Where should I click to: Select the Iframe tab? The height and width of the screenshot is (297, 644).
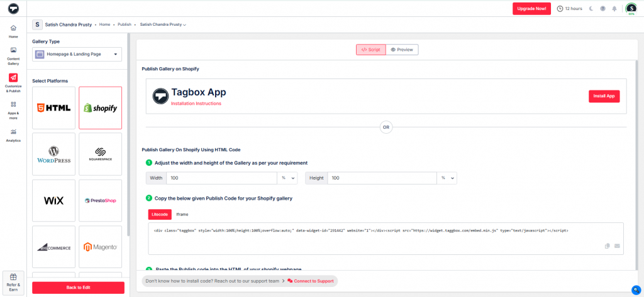tap(182, 215)
